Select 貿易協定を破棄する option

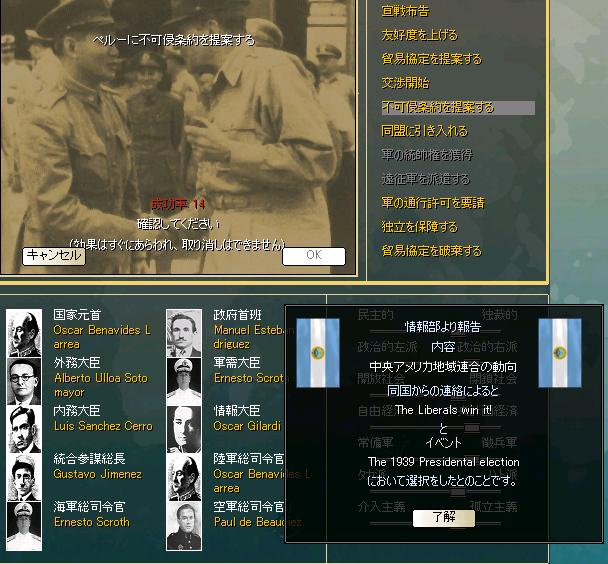click(x=432, y=251)
